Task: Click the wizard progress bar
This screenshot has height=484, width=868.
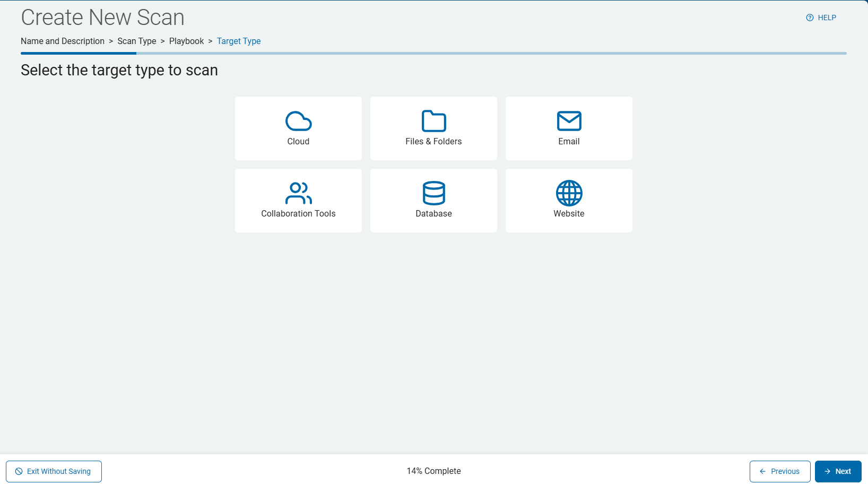Action: click(433, 53)
